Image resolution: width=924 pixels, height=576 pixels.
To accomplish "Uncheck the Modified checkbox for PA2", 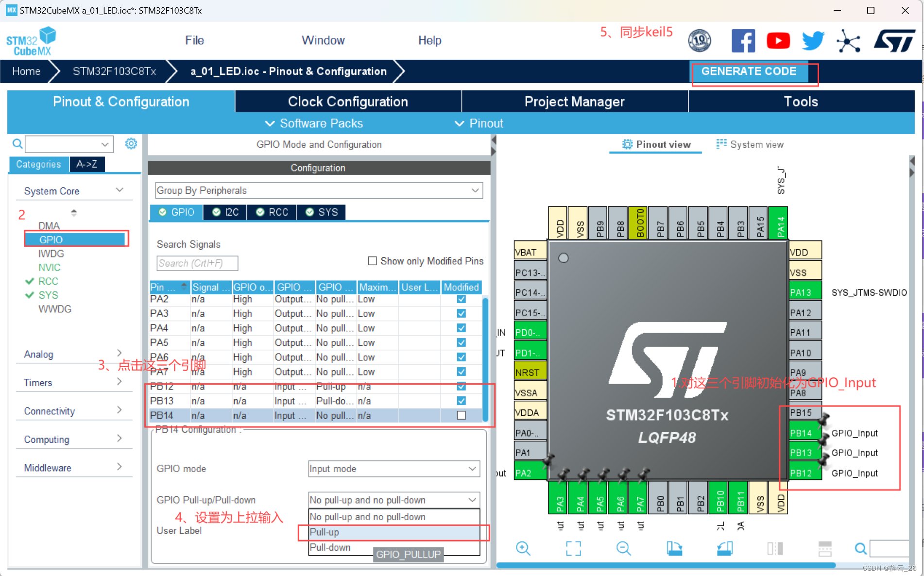I will [x=461, y=299].
